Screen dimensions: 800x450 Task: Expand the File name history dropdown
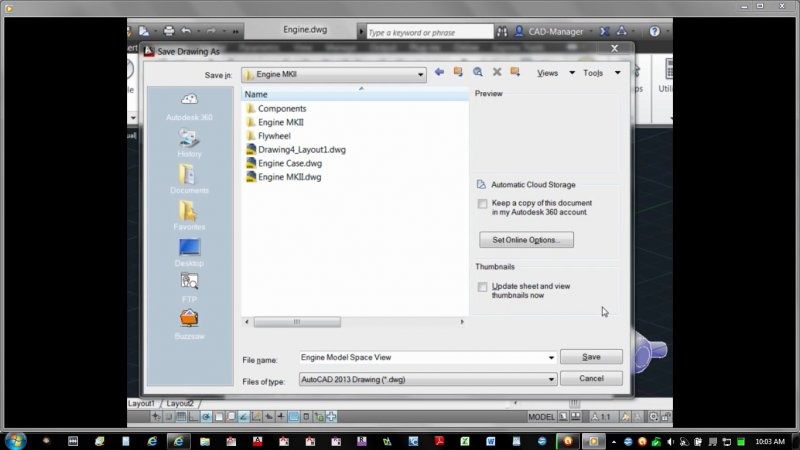(x=551, y=358)
